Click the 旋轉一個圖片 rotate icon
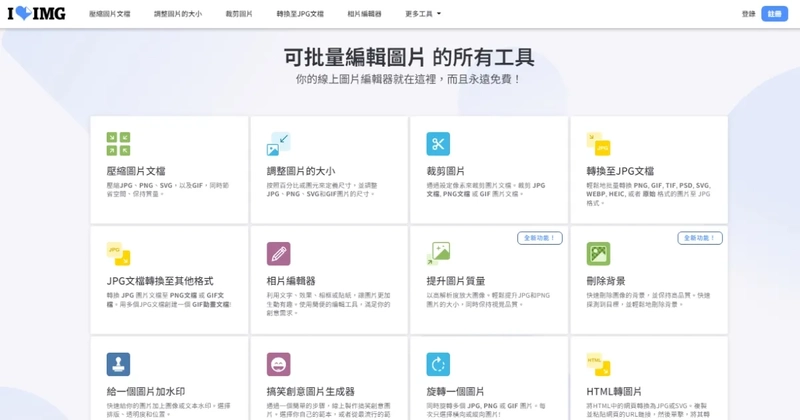The height and width of the screenshot is (420, 800). click(x=438, y=363)
